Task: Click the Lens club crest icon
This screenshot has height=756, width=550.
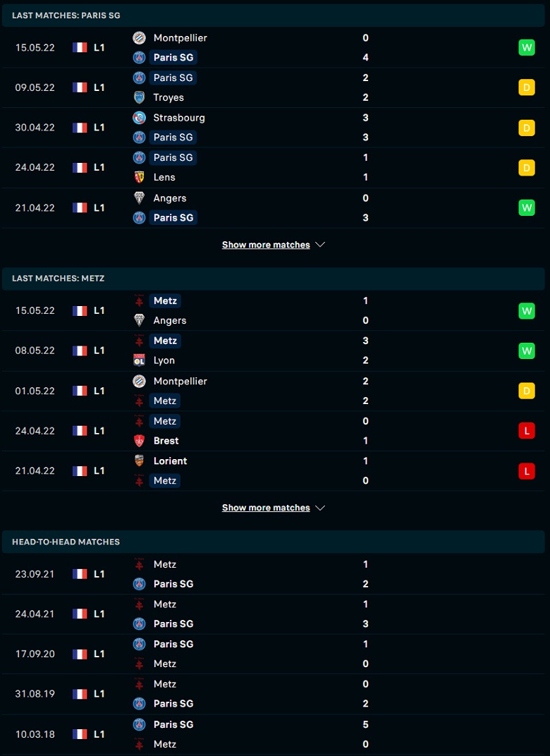Action: click(x=140, y=177)
